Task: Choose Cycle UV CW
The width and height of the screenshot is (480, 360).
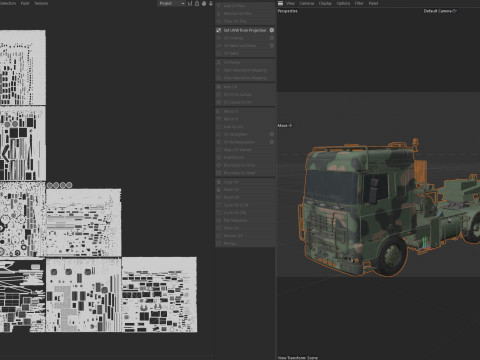Action: 245,213
